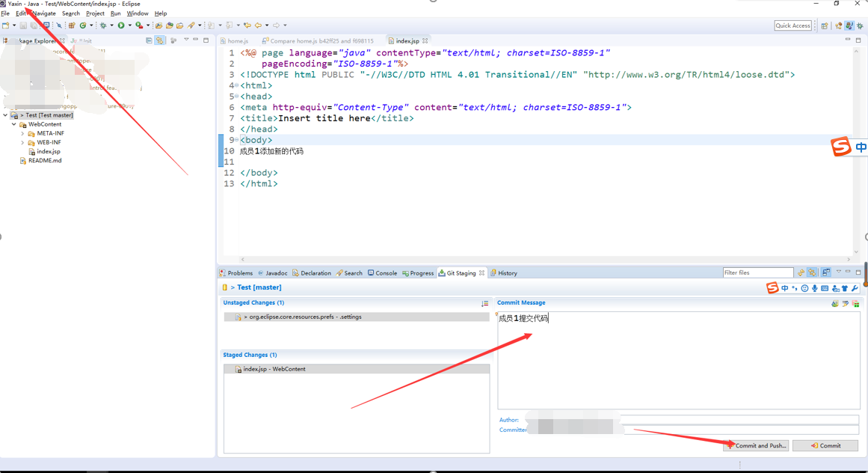This screenshot has height=473, width=868.
Task: Close the Git Staging view tab
Action: (x=482, y=273)
